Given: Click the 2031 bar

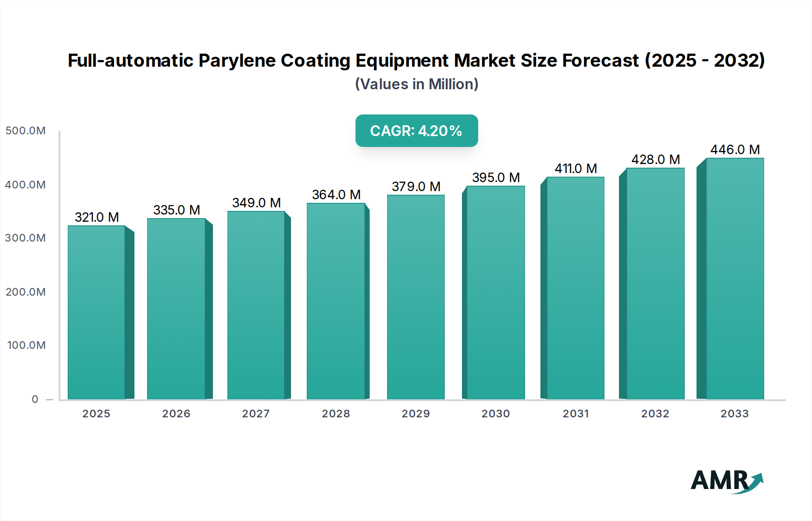Looking at the screenshot, I should point(576,288).
